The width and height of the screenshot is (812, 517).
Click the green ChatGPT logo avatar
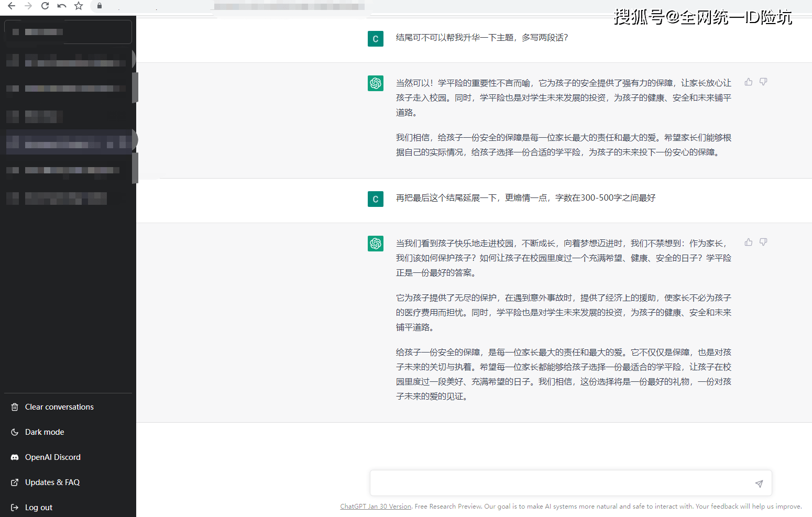click(376, 83)
